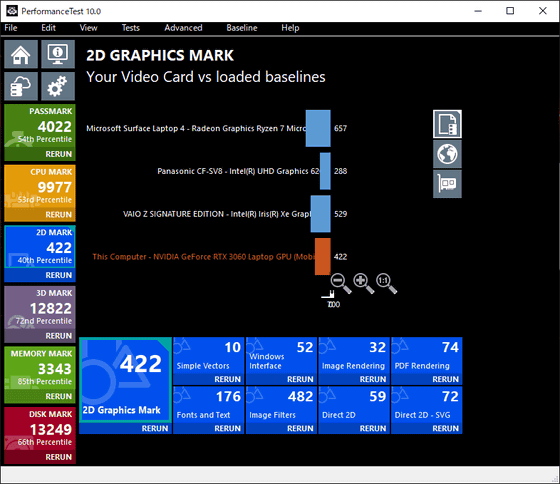
Task: Click the Panasonic CF-SV8 baseline label
Action: pyautogui.click(x=239, y=171)
